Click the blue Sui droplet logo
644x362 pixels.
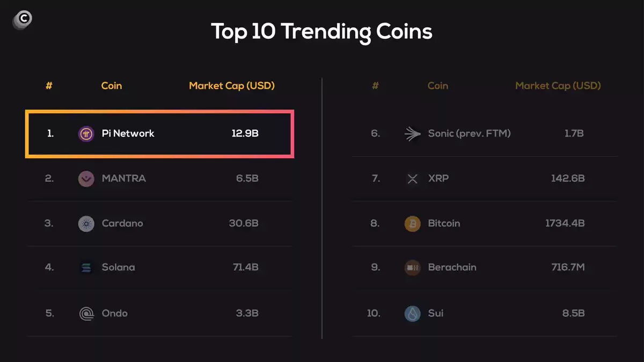click(x=412, y=313)
